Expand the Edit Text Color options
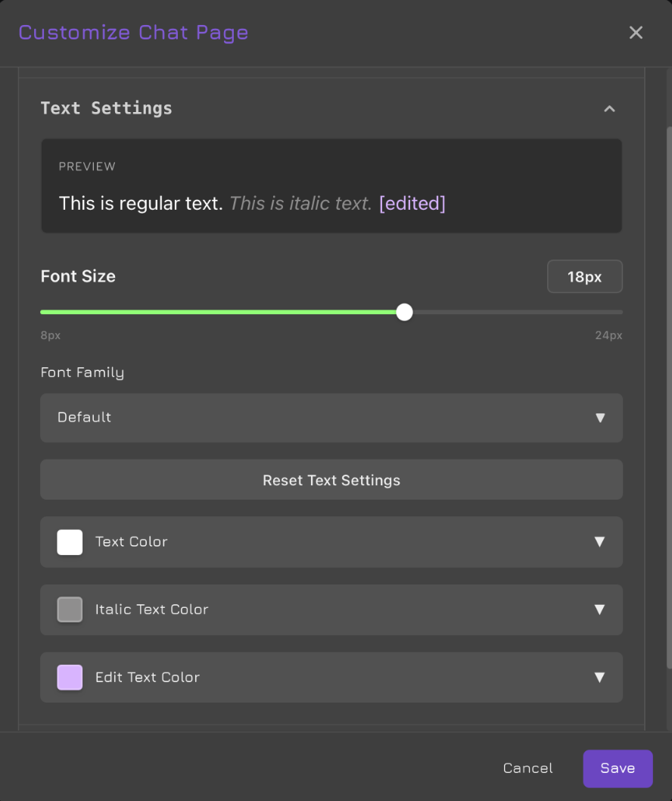This screenshot has height=801, width=672. pos(600,677)
